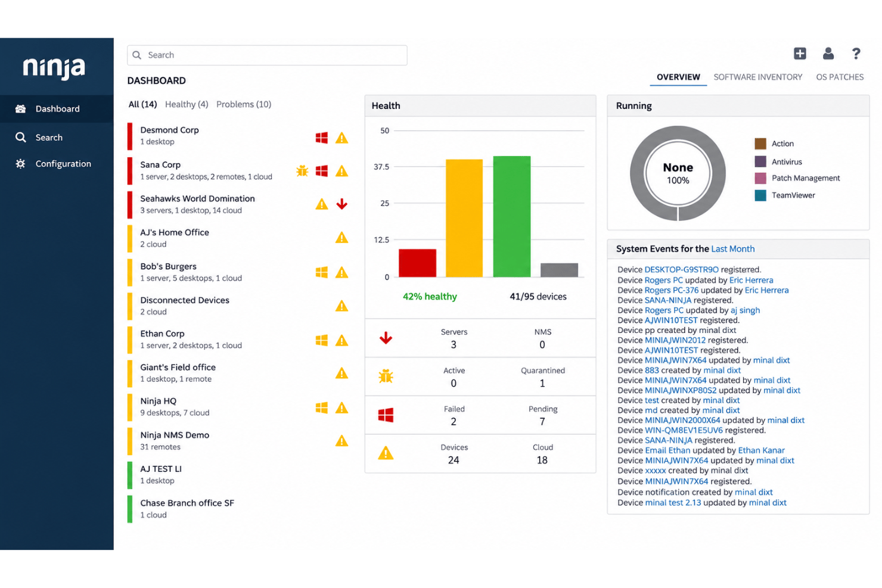Switch to the Overview tab
The width and height of the screenshot is (882, 588).
coord(678,77)
